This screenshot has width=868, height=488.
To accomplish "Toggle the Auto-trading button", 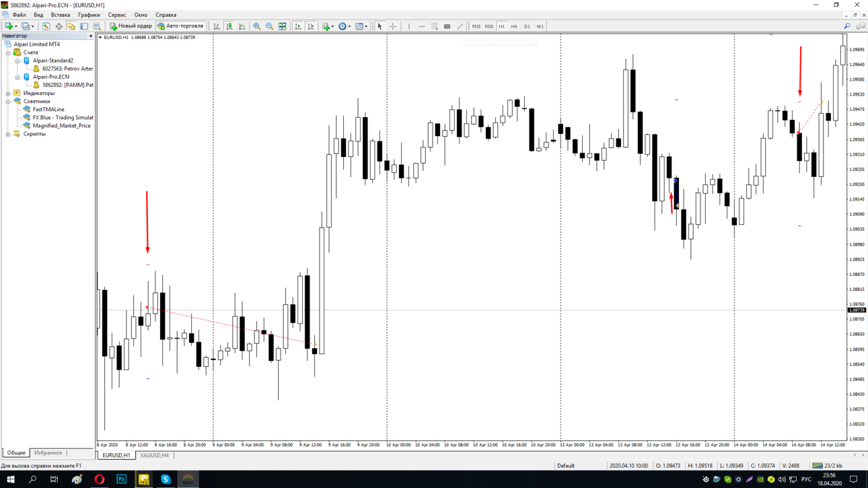I will tap(180, 26).
